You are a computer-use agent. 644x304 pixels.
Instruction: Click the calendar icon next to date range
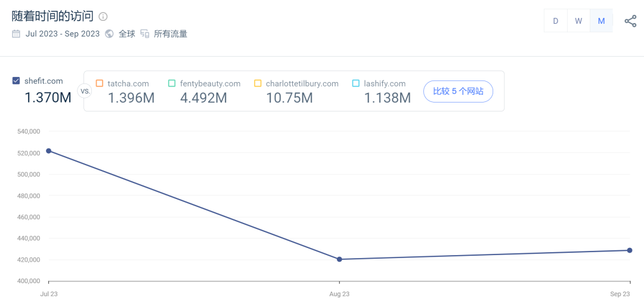coord(16,34)
